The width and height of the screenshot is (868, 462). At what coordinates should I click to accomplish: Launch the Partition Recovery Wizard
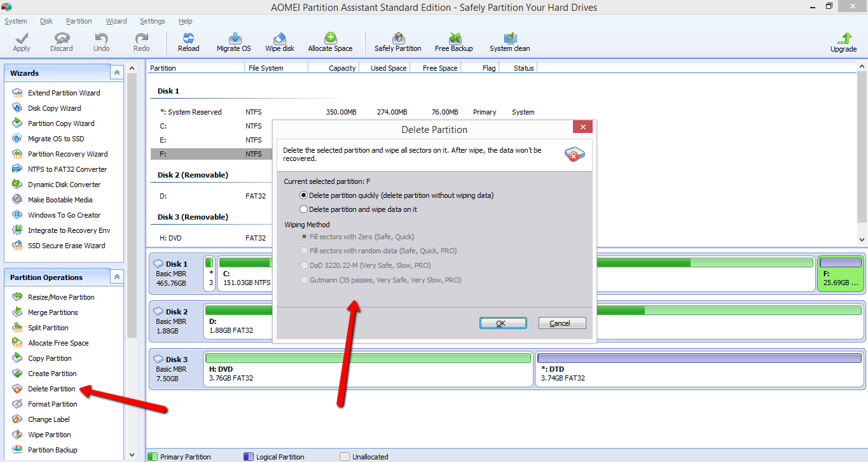[60, 154]
